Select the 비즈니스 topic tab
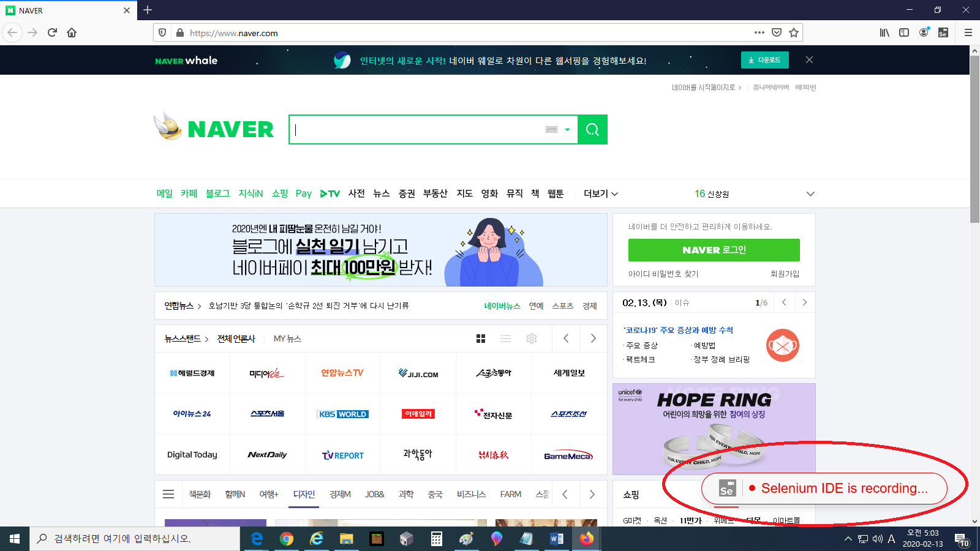 (x=471, y=494)
